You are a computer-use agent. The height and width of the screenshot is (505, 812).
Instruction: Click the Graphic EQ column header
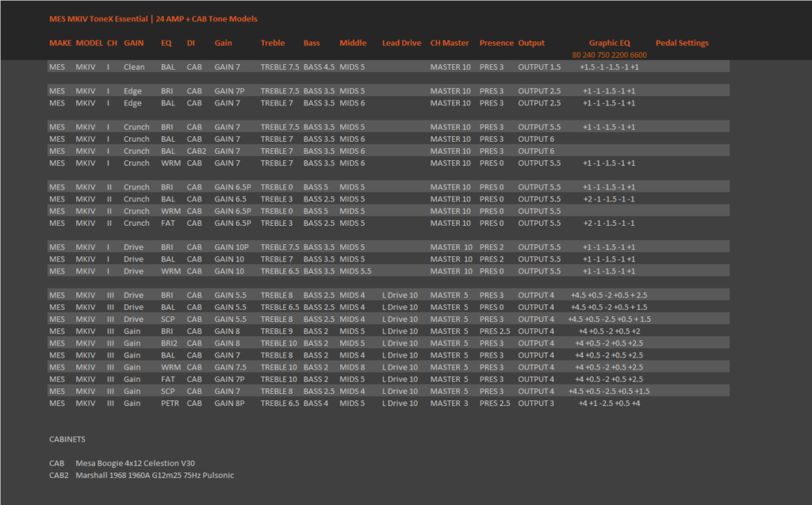tap(610, 43)
